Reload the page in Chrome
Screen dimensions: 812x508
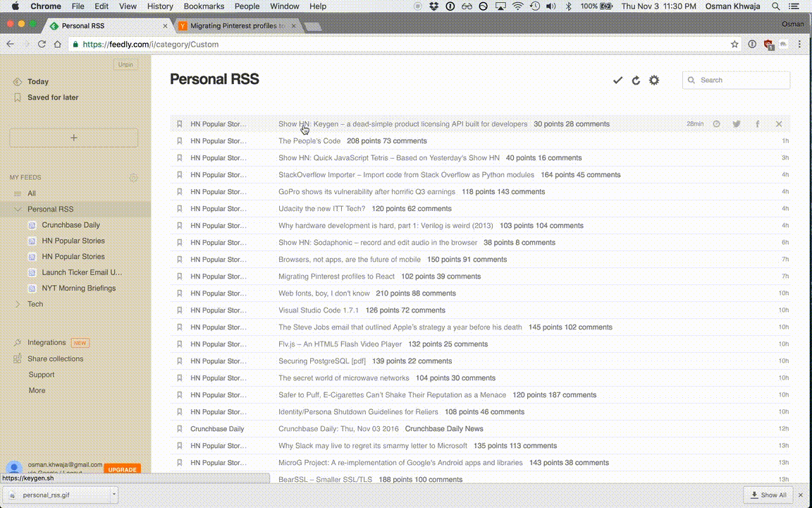click(42, 44)
